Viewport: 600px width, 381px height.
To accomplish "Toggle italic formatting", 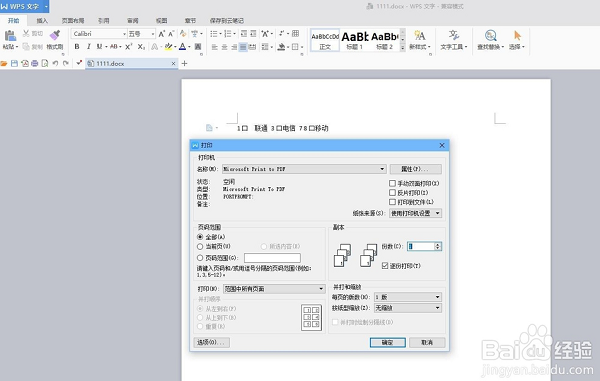I will coord(89,47).
